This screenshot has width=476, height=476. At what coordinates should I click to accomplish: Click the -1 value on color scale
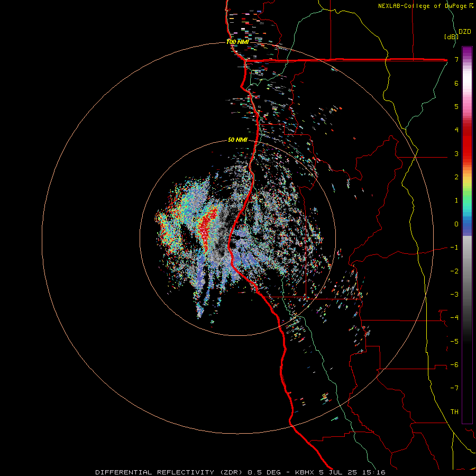pyautogui.click(x=454, y=248)
